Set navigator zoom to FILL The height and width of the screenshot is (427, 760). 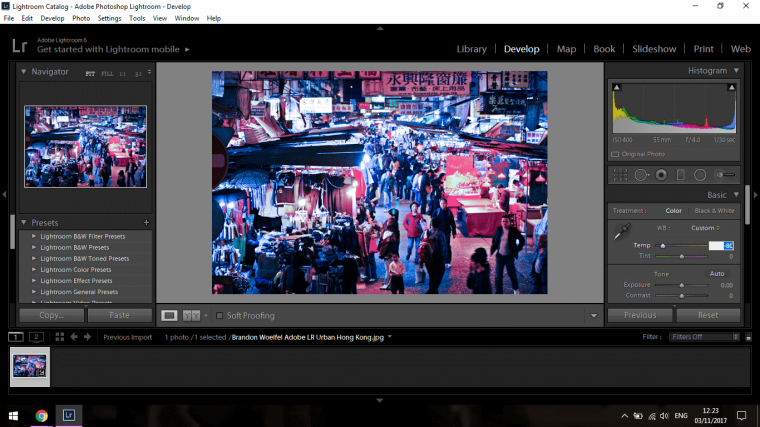(x=107, y=74)
